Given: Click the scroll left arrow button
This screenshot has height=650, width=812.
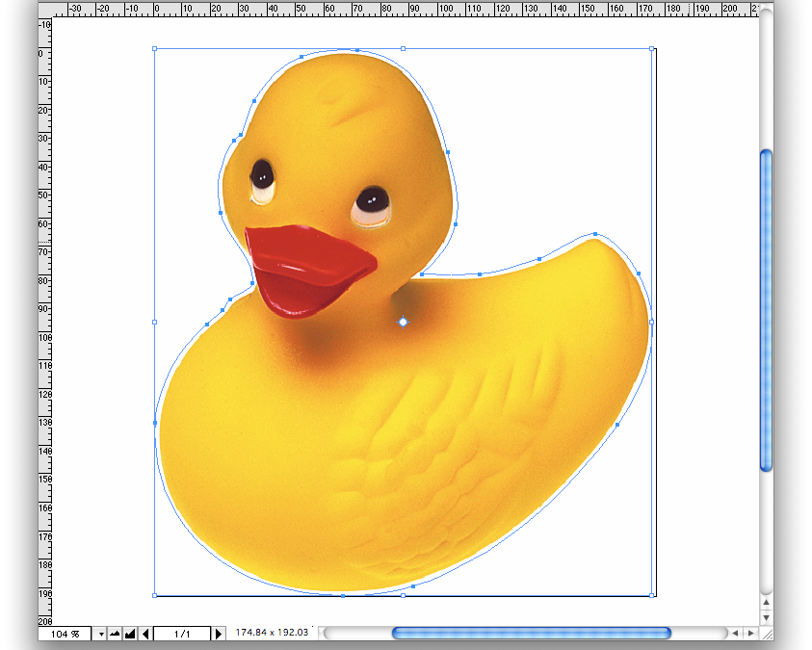Looking at the screenshot, I should click(736, 633).
